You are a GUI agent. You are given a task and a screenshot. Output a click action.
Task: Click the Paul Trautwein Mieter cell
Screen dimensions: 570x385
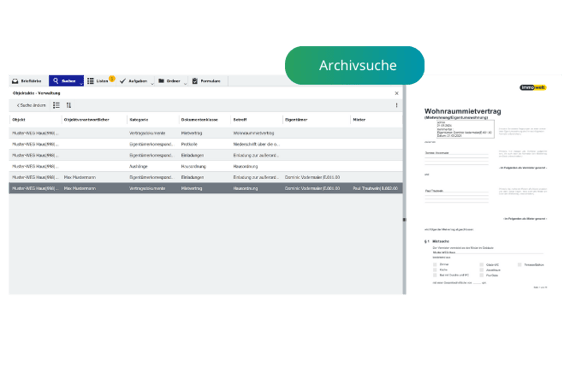(x=375, y=188)
